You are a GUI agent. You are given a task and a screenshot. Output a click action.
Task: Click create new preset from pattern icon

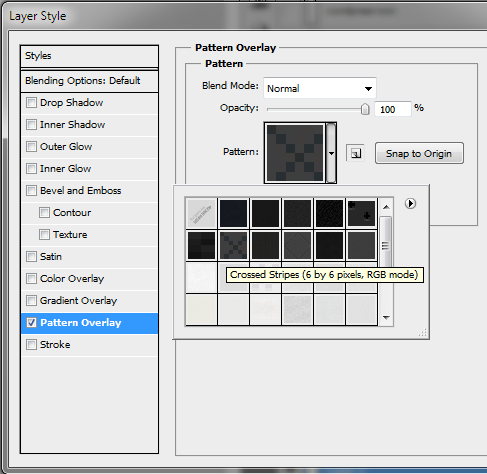[355, 153]
